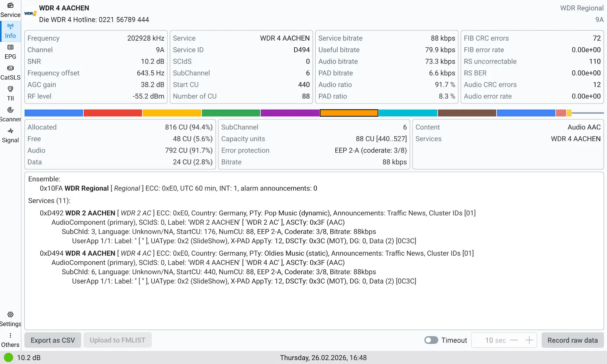
Task: Select the red subchannel segment in bar
Action: tap(113, 113)
